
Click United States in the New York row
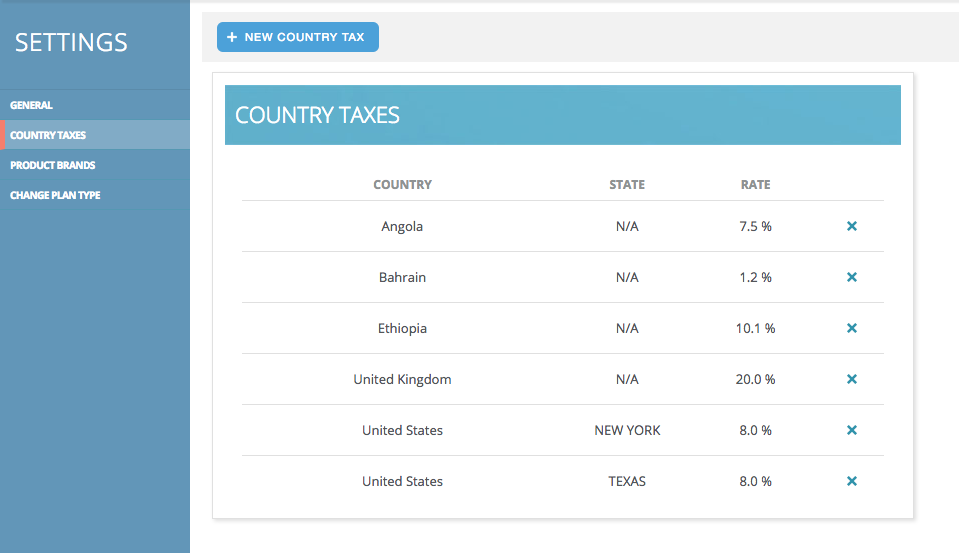point(402,430)
